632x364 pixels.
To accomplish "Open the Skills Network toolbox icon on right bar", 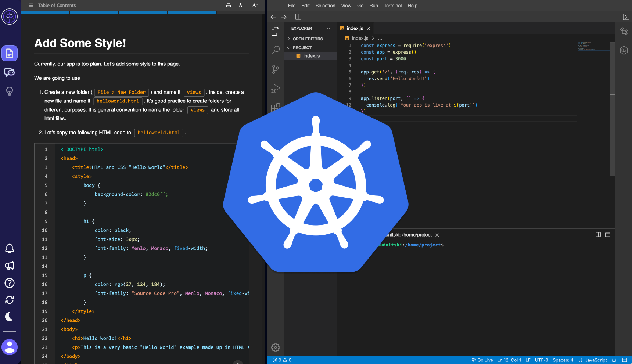I will (624, 31).
